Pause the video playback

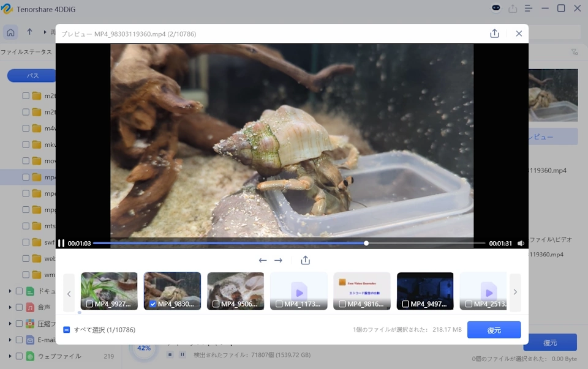coord(61,244)
